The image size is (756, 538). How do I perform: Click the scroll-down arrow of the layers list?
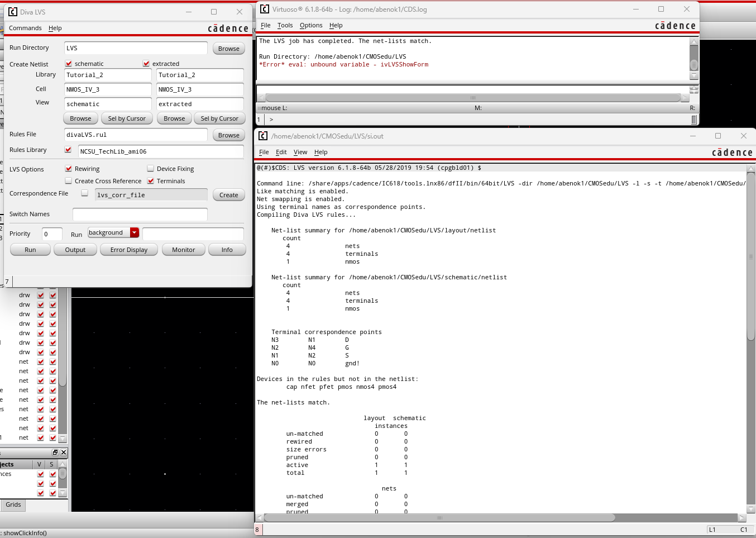(x=63, y=439)
